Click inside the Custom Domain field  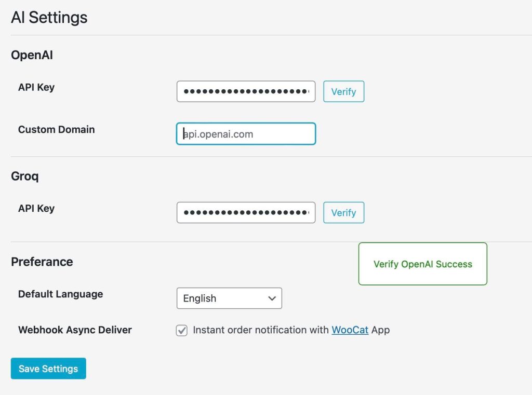[245, 133]
